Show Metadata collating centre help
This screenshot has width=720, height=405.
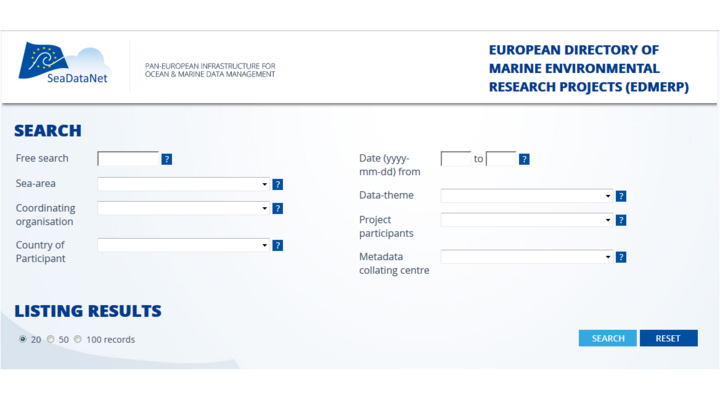tap(621, 257)
